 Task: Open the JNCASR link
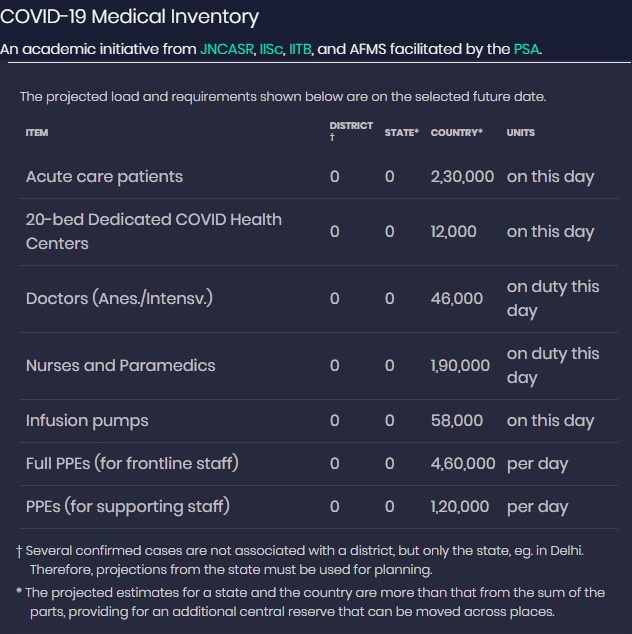point(227,49)
